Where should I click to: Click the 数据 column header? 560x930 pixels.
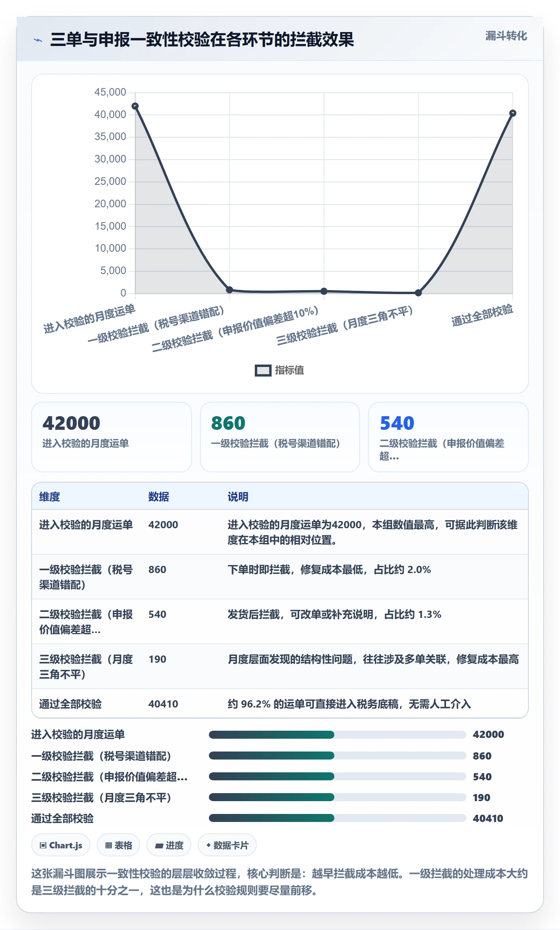tap(159, 497)
